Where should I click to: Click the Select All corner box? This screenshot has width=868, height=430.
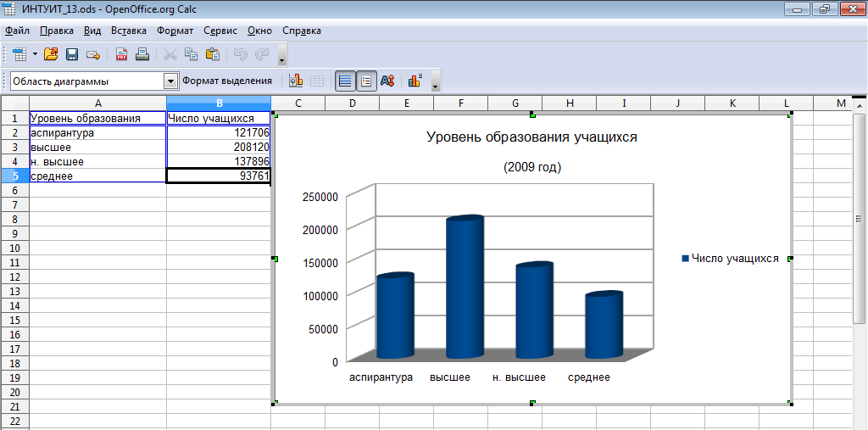click(x=14, y=103)
